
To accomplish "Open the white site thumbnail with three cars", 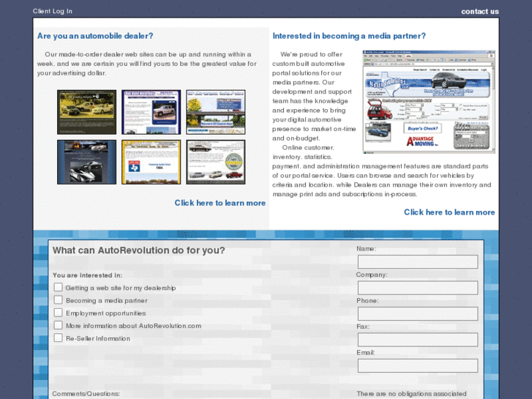I will point(215,162).
